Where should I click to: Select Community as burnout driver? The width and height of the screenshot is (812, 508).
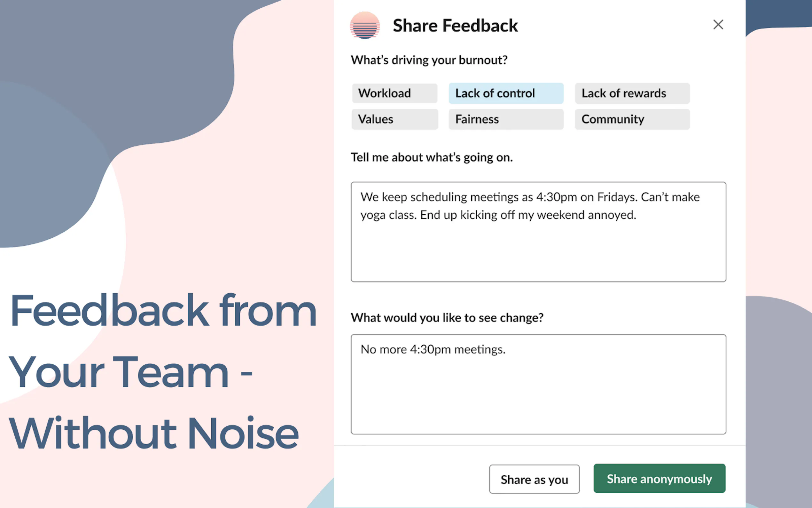click(x=632, y=119)
